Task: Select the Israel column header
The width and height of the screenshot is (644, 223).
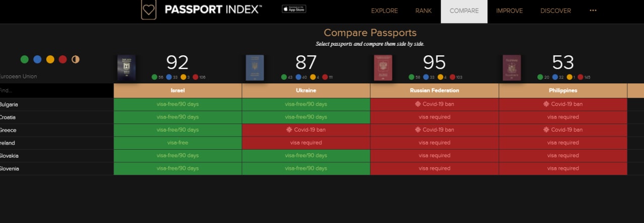Action: pos(178,90)
